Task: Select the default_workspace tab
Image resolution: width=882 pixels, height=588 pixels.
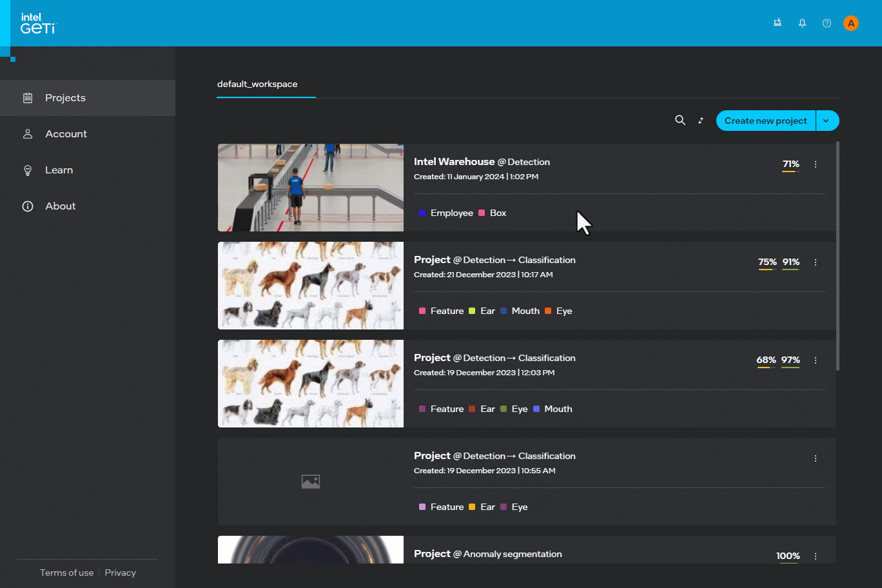Action: pyautogui.click(x=257, y=84)
